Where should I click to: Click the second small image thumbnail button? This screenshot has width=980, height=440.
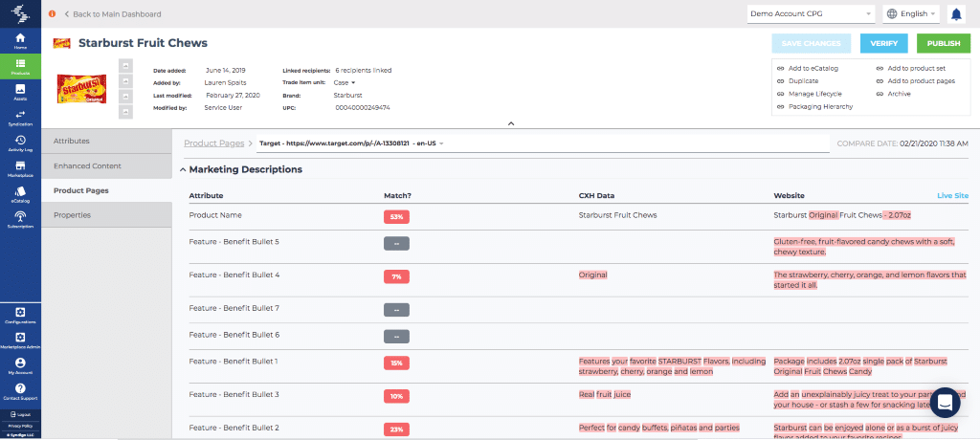[x=125, y=80]
